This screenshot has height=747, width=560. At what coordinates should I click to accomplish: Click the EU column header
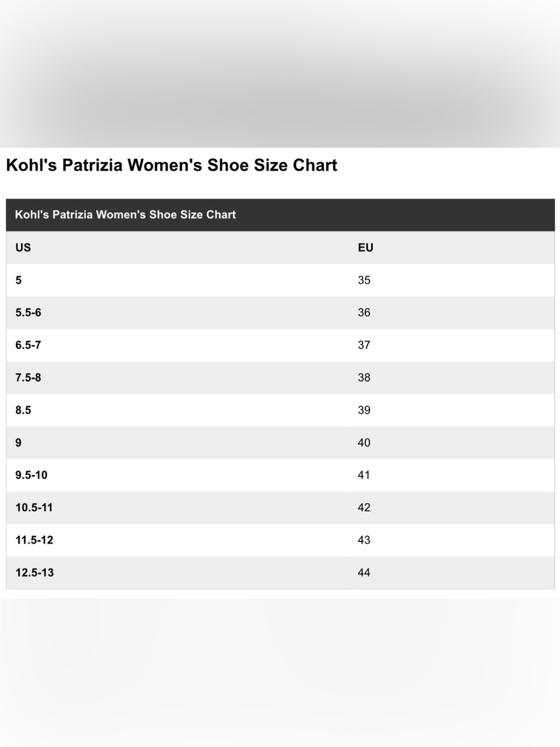(x=366, y=248)
